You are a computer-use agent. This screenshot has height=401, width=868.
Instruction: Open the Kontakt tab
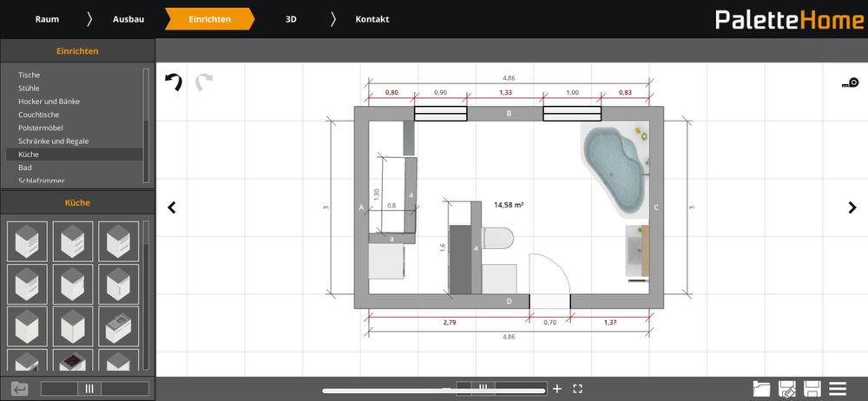tap(372, 19)
